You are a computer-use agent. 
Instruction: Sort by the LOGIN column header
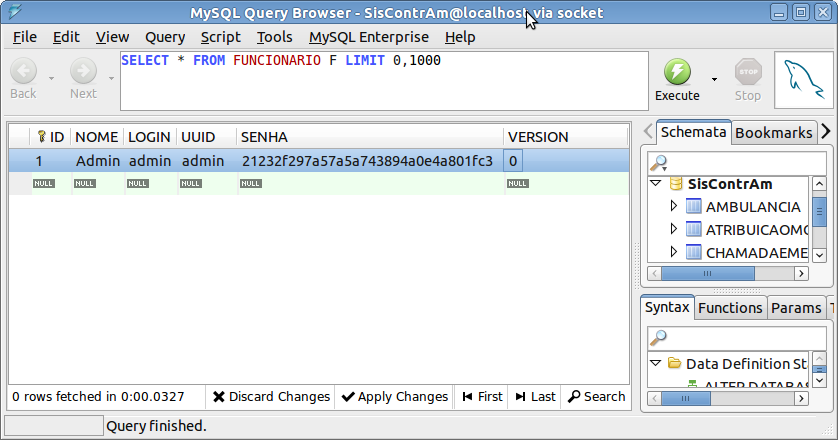[x=149, y=137]
